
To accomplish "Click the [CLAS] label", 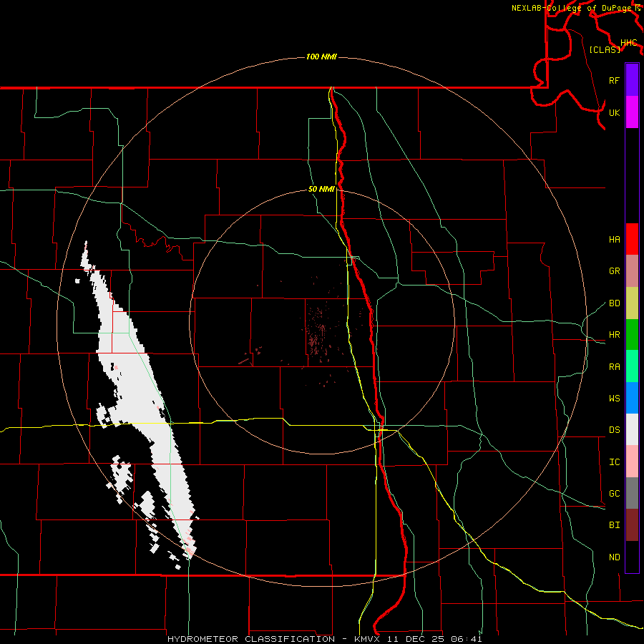I will [x=605, y=50].
